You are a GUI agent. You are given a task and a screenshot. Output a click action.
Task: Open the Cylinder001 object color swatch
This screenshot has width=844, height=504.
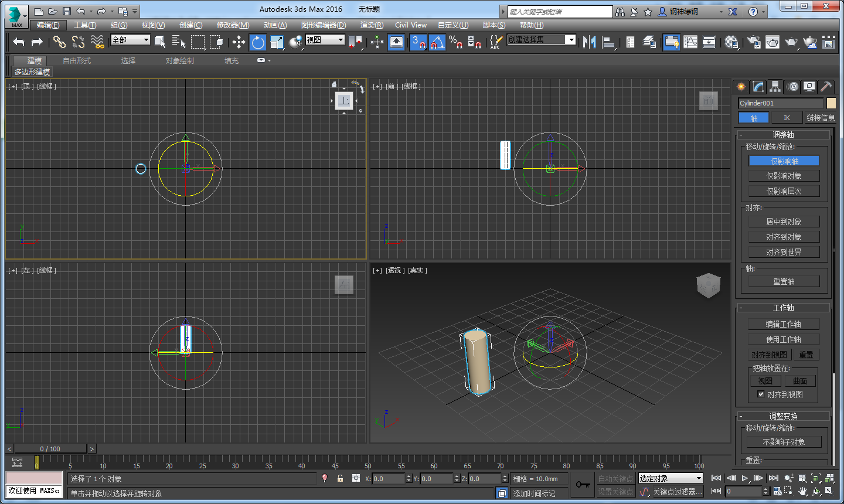[x=831, y=103]
